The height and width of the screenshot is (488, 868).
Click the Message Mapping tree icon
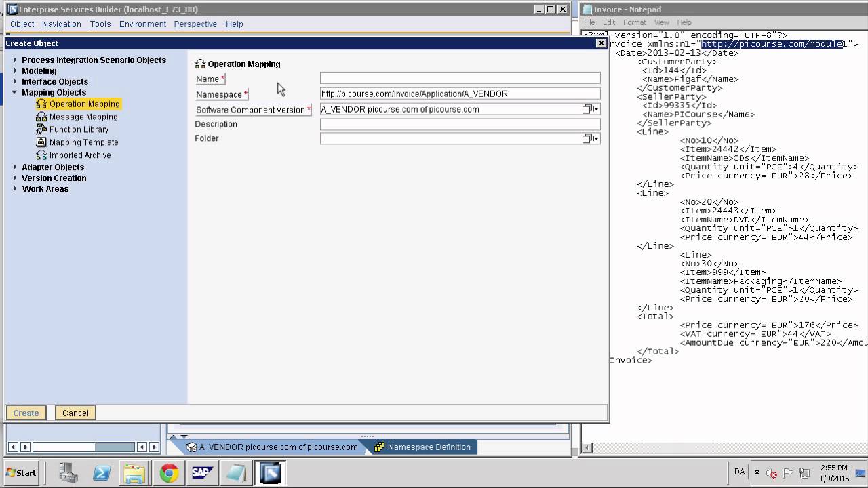click(x=41, y=117)
